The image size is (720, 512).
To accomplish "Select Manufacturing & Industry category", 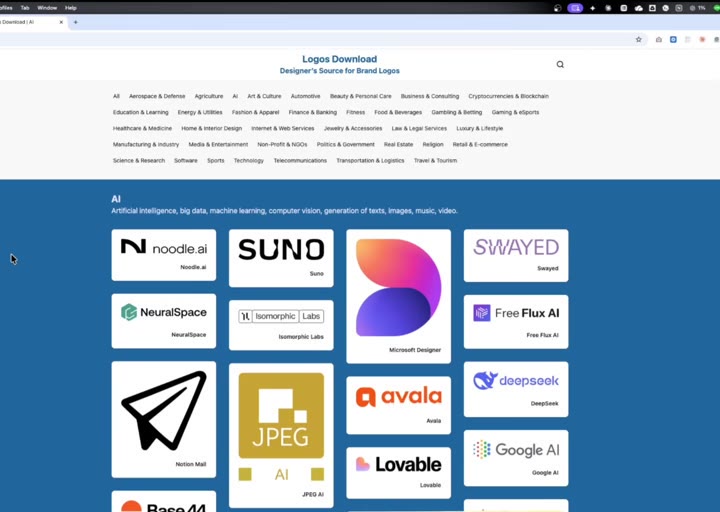I will coord(146,145).
